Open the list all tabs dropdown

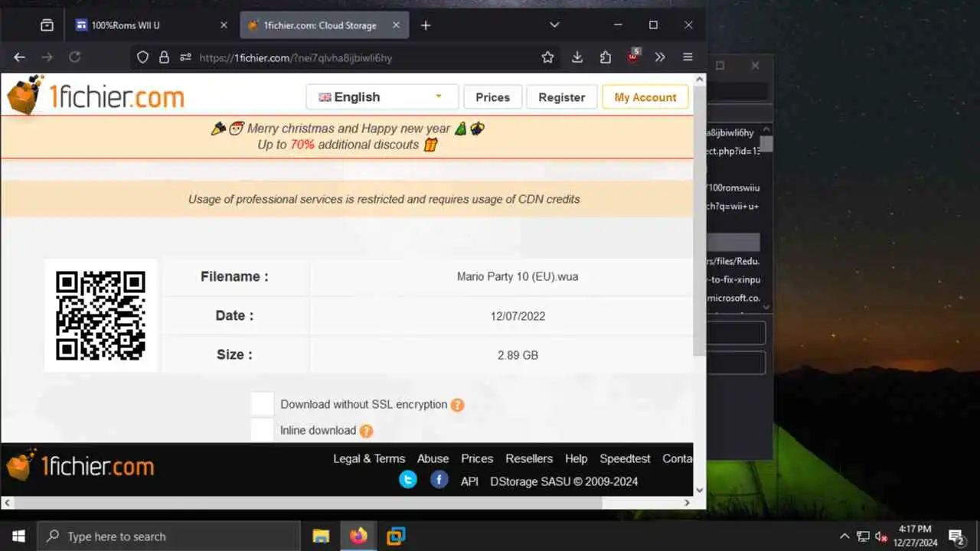coord(554,25)
